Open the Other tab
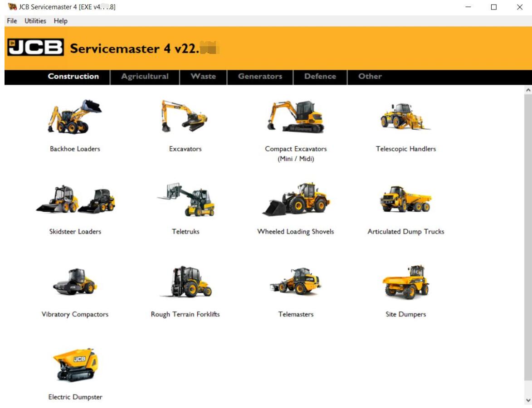532x408 pixels. pyautogui.click(x=370, y=76)
